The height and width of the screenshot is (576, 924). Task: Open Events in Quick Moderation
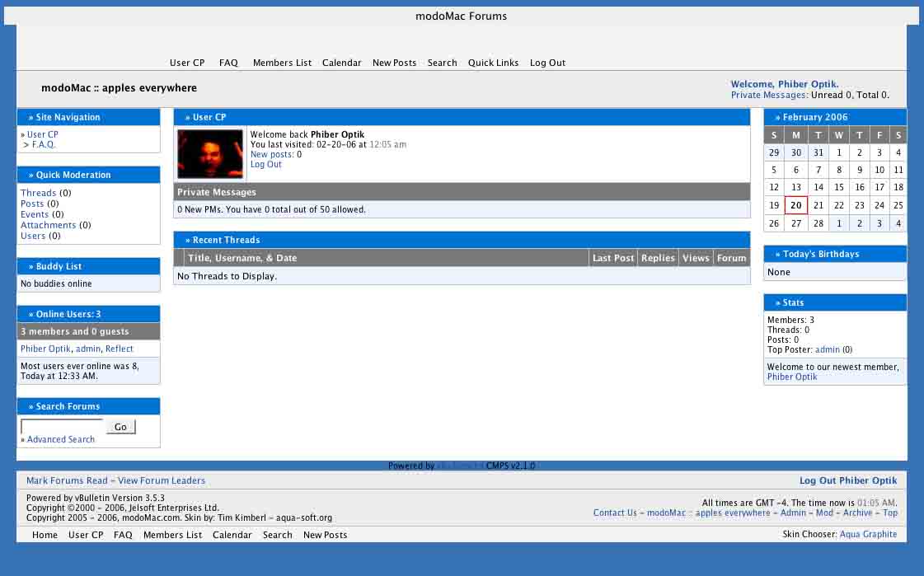(35, 214)
